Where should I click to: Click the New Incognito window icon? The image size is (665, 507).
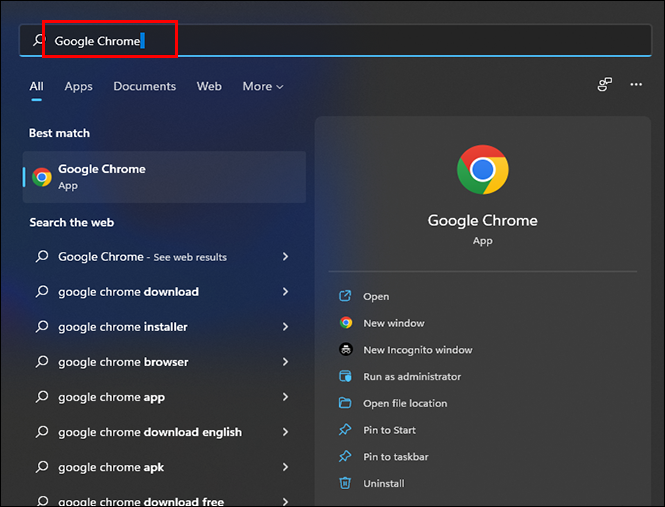pyautogui.click(x=346, y=350)
